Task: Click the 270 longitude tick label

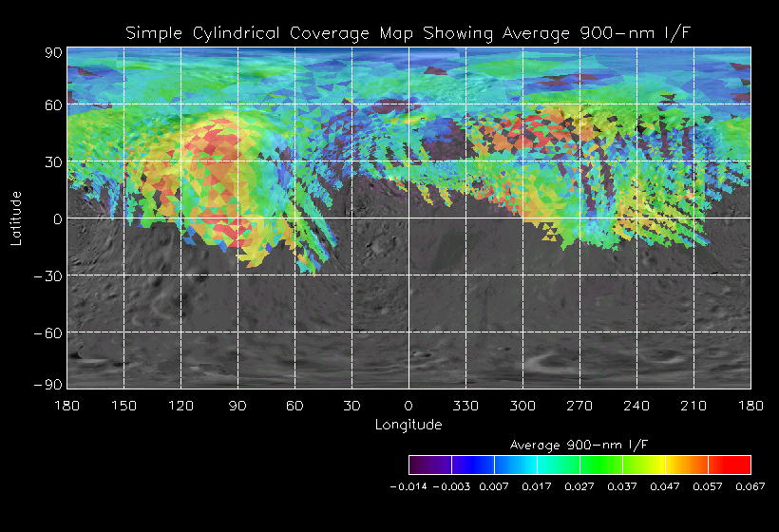Action: (579, 406)
